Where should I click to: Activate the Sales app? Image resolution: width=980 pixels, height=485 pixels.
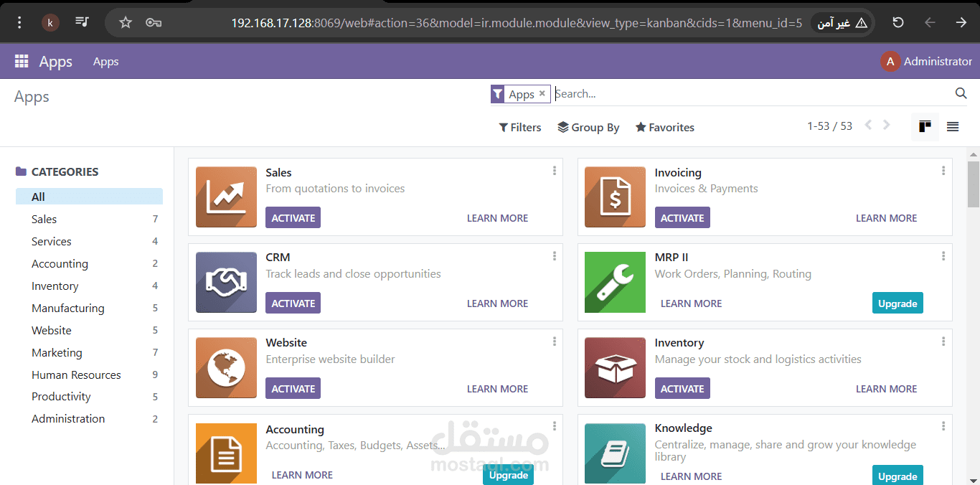(293, 218)
